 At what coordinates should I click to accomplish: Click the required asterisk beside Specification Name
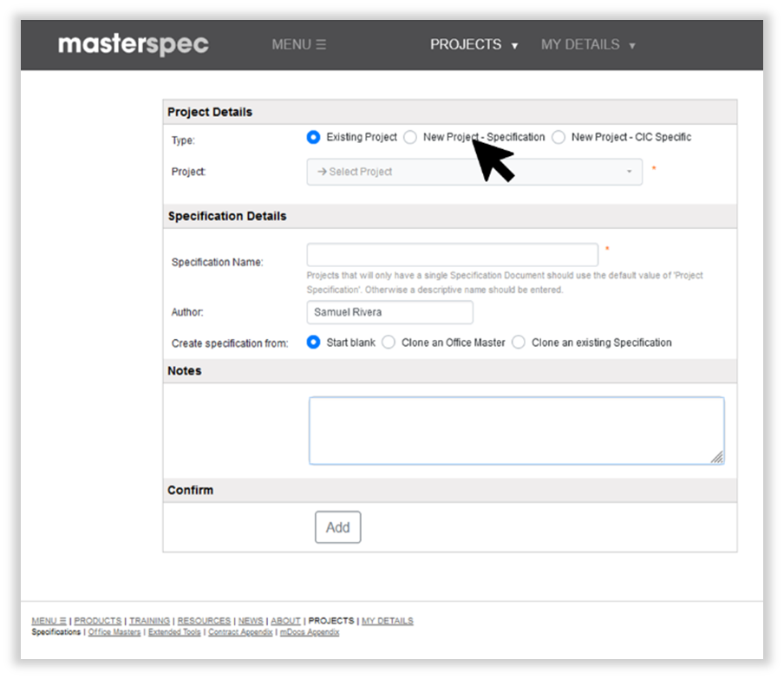[607, 249]
